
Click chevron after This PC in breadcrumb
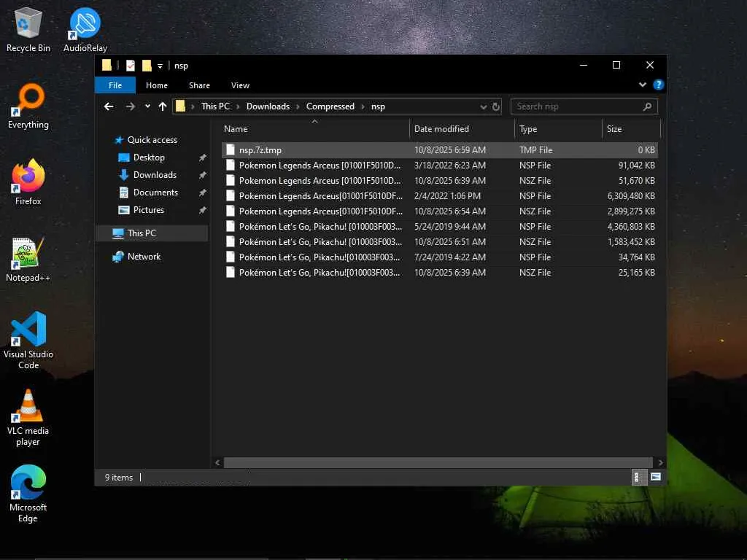coord(239,106)
